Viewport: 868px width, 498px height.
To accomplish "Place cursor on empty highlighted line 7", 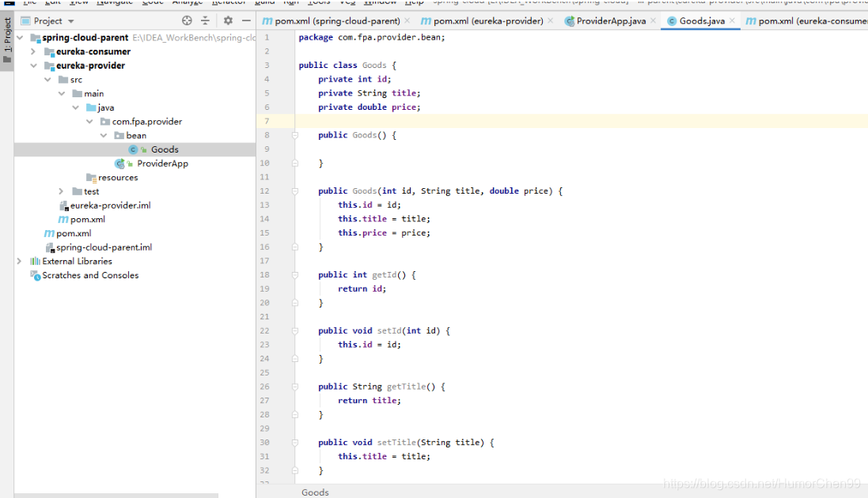I will (582, 121).
